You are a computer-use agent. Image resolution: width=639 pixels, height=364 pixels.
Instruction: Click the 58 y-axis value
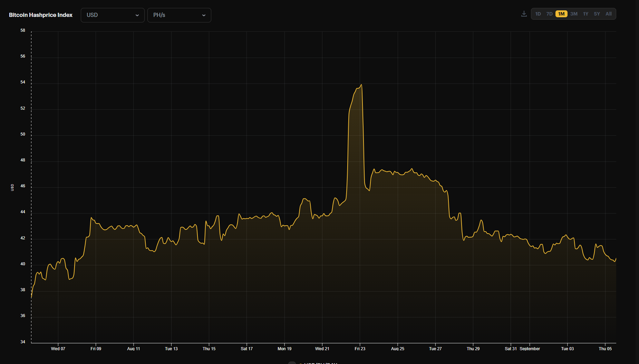(23, 30)
